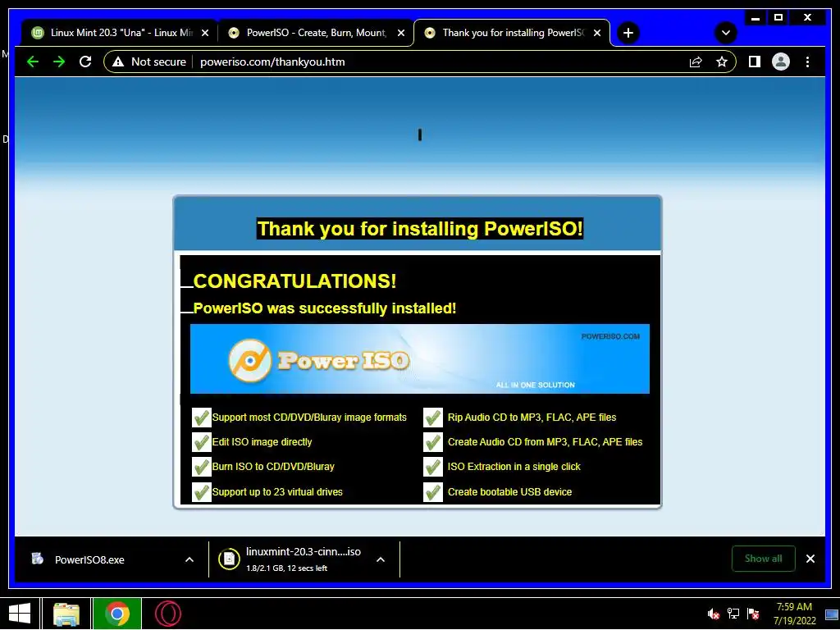Image resolution: width=840 pixels, height=630 pixels.
Task: Open the tab search dropdown arrow
Action: coord(725,33)
